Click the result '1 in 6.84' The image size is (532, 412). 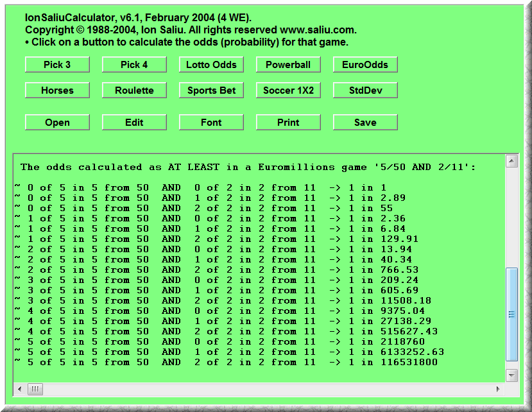click(377, 228)
